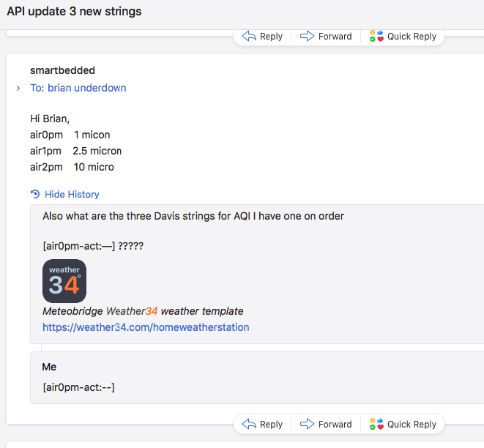Open the weather34.com homeweatherstation link

click(146, 327)
